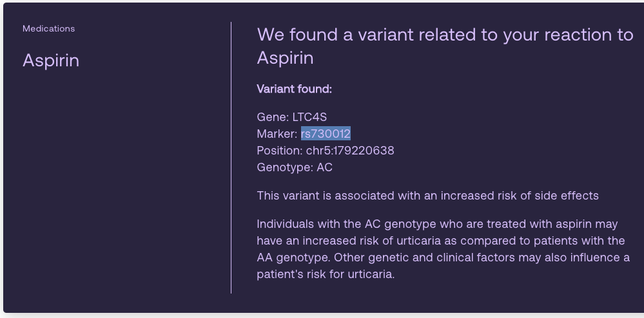Click the paragraph about urticaria risk
Viewport: 644px width, 318px height.
443,249
